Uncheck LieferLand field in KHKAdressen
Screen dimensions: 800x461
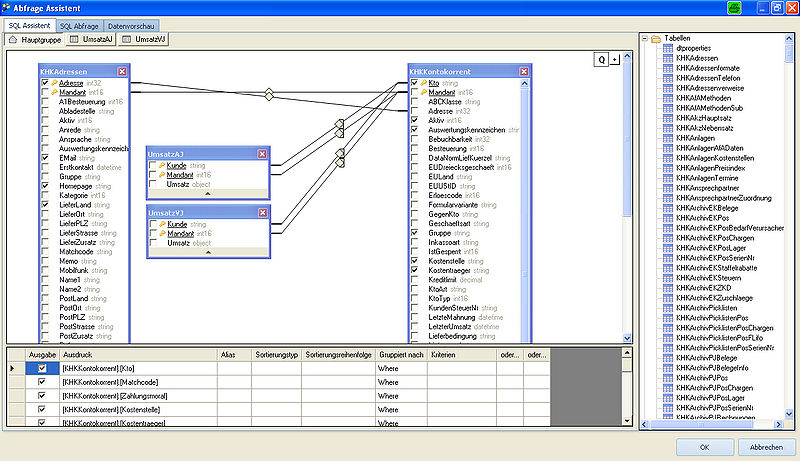point(45,204)
